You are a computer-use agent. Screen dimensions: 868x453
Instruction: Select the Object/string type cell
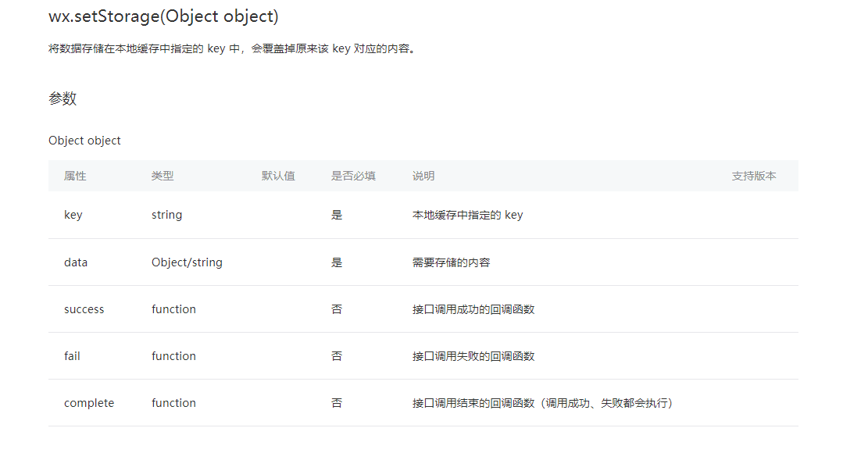tap(187, 262)
